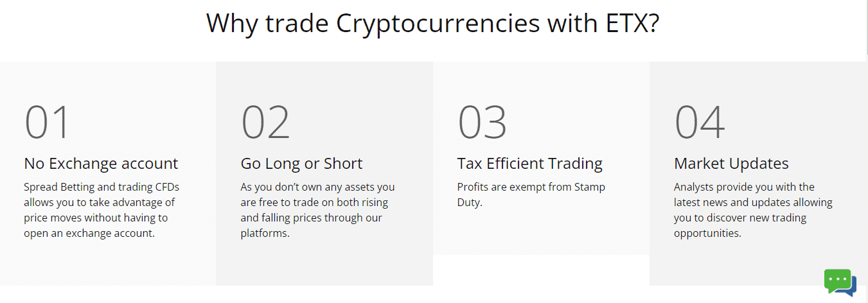Click the "opportunities." word in card four
The height and width of the screenshot is (303, 868).
(x=708, y=233)
